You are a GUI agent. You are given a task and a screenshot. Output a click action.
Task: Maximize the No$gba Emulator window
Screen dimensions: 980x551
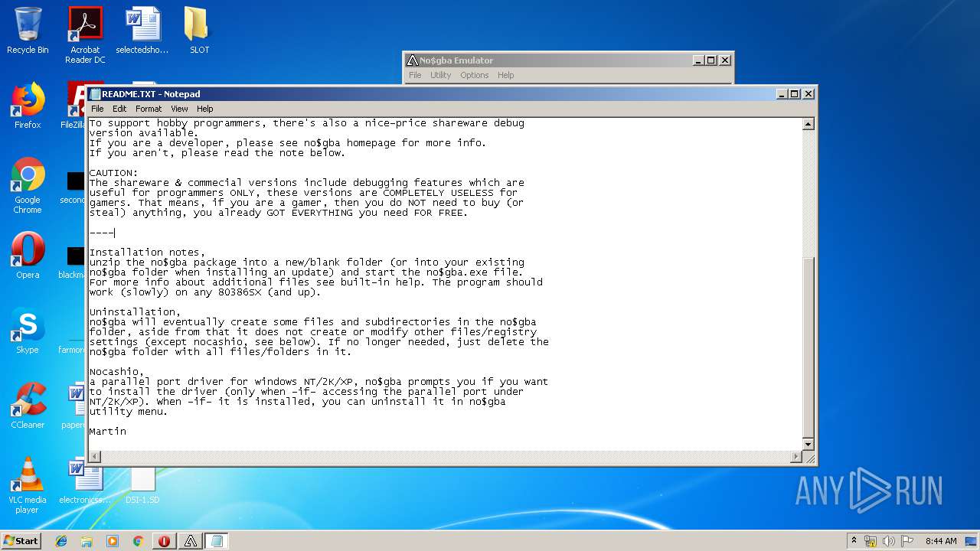(711, 60)
